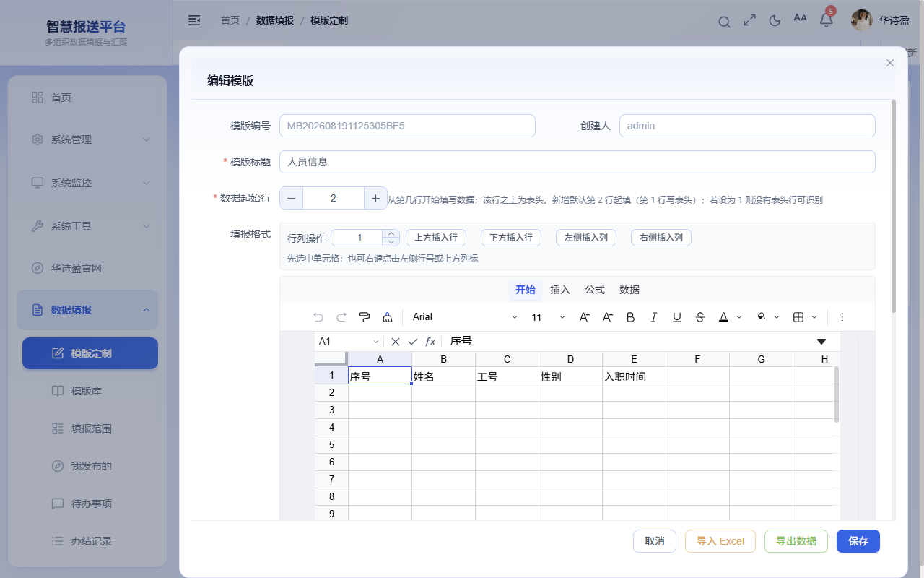Toggle italic formatting
The image size is (924, 578).
[654, 317]
